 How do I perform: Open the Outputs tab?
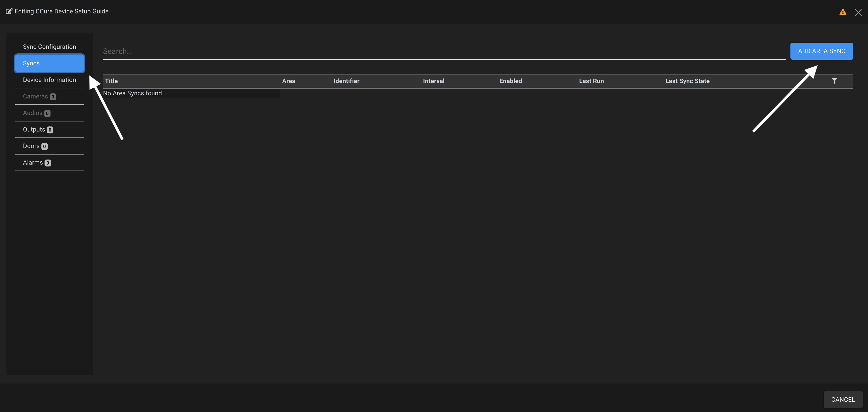50,129
